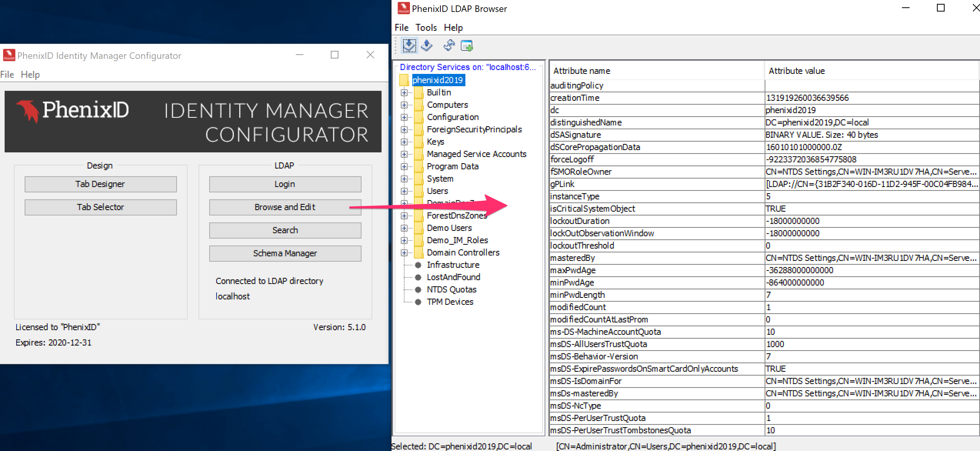Click the minPwdLength attribute name cell
Viewport: 980px width, 451px height.
pyautogui.click(x=657, y=295)
